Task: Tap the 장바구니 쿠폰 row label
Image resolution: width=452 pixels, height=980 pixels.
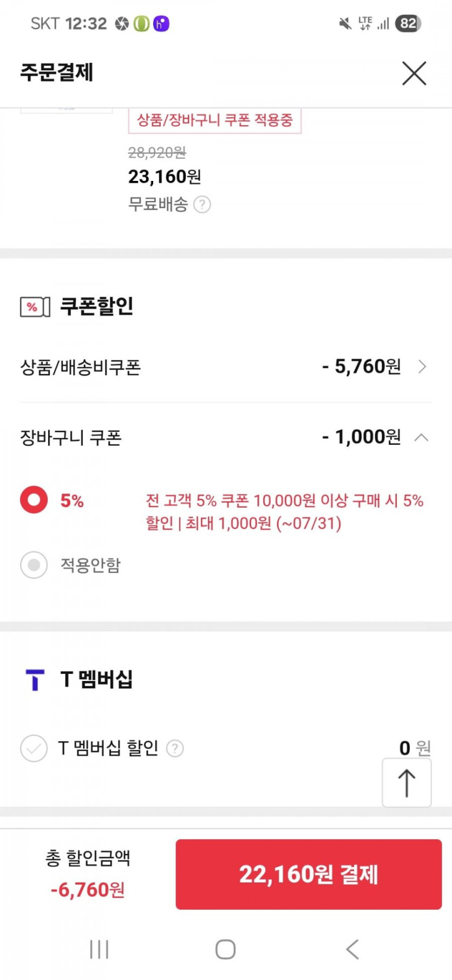Action: click(x=71, y=438)
